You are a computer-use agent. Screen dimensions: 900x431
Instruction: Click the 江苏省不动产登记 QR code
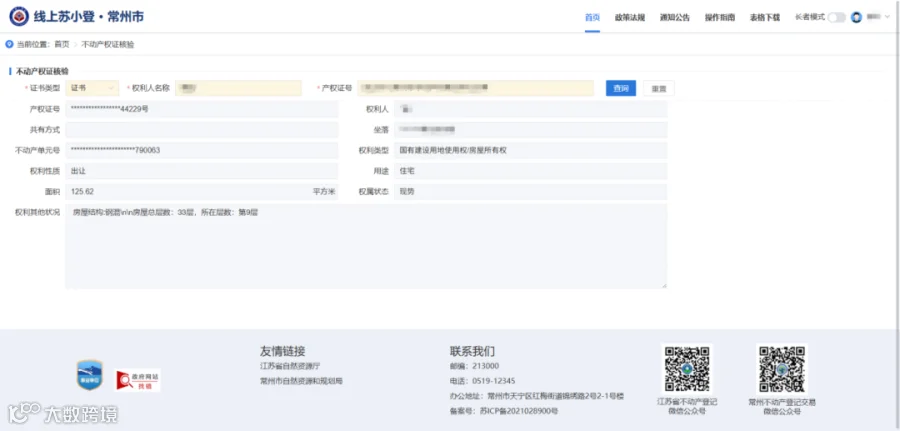coord(687,369)
